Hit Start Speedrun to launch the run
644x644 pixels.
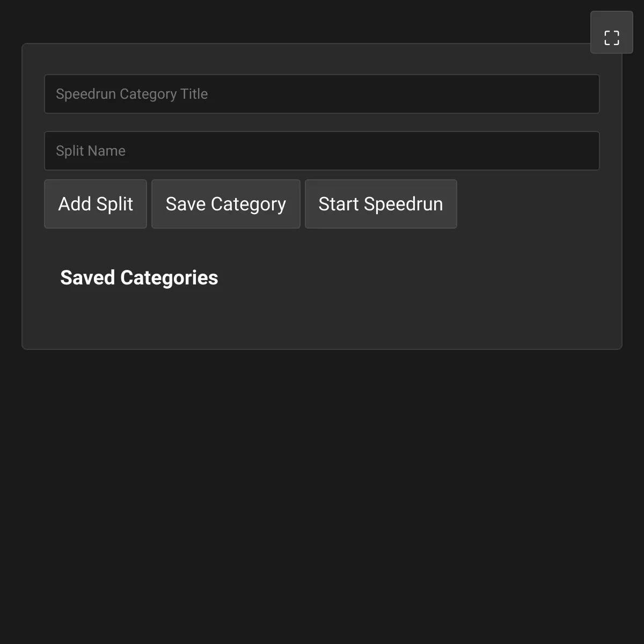381,204
